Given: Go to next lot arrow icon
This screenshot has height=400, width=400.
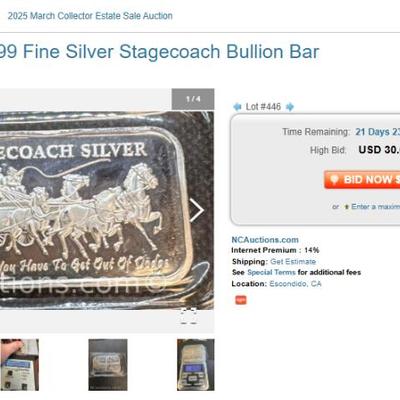Looking at the screenshot, I should (290, 107).
